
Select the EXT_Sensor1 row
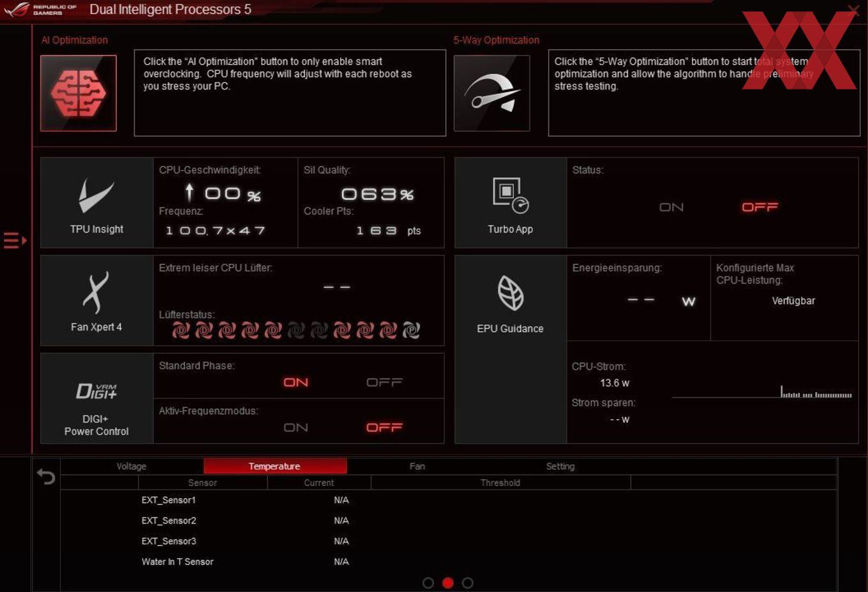point(448,500)
